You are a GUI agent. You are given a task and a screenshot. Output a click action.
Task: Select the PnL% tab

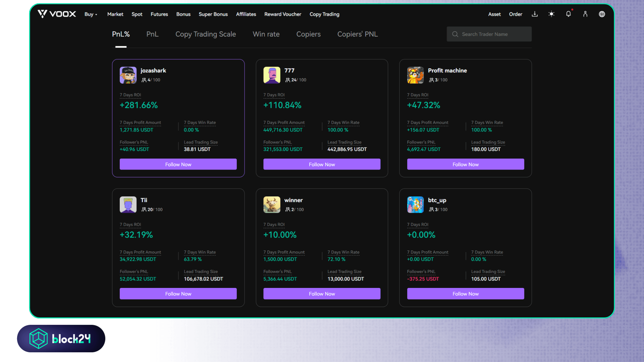121,34
